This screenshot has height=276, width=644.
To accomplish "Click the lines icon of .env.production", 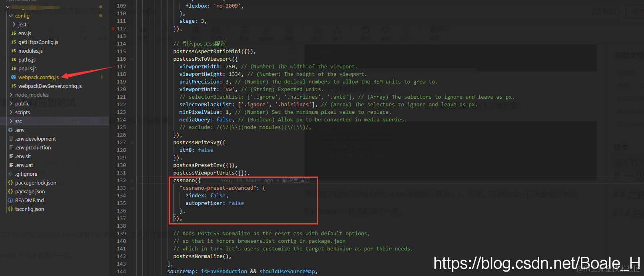I will (x=11, y=148).
